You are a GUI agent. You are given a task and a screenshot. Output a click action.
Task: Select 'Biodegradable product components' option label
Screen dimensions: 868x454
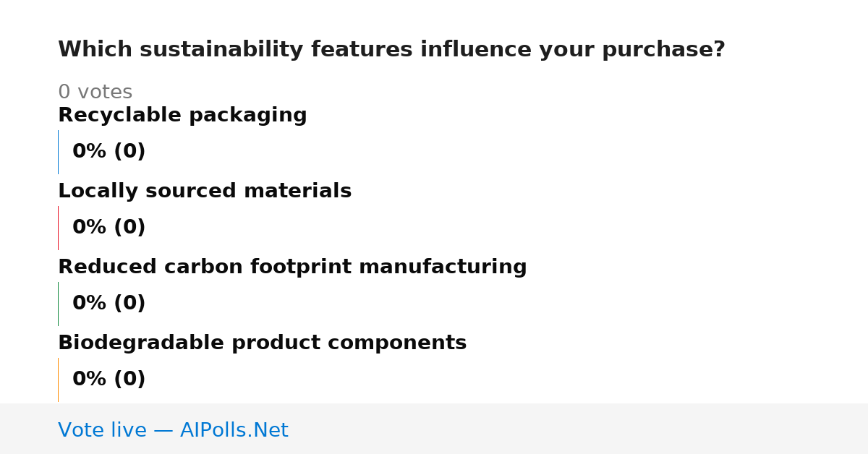click(x=262, y=343)
